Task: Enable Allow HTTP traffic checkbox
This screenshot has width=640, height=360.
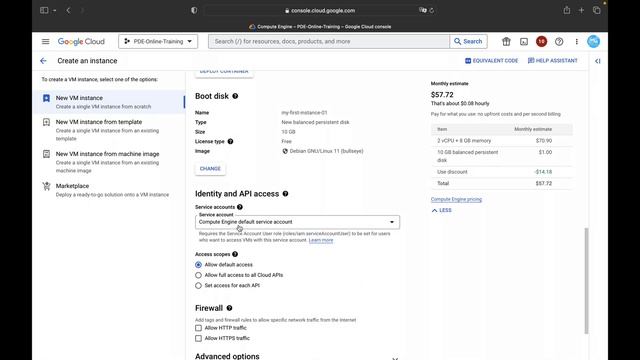Action: (198, 328)
